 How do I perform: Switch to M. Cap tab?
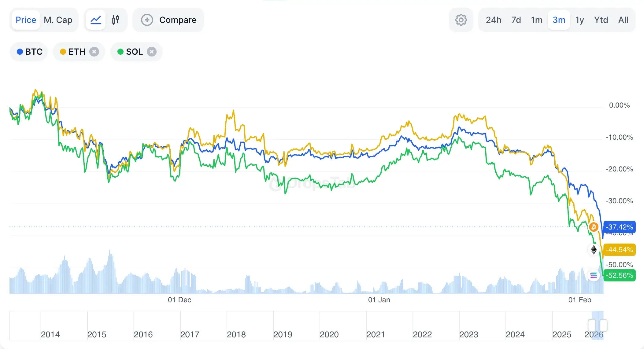coord(58,20)
